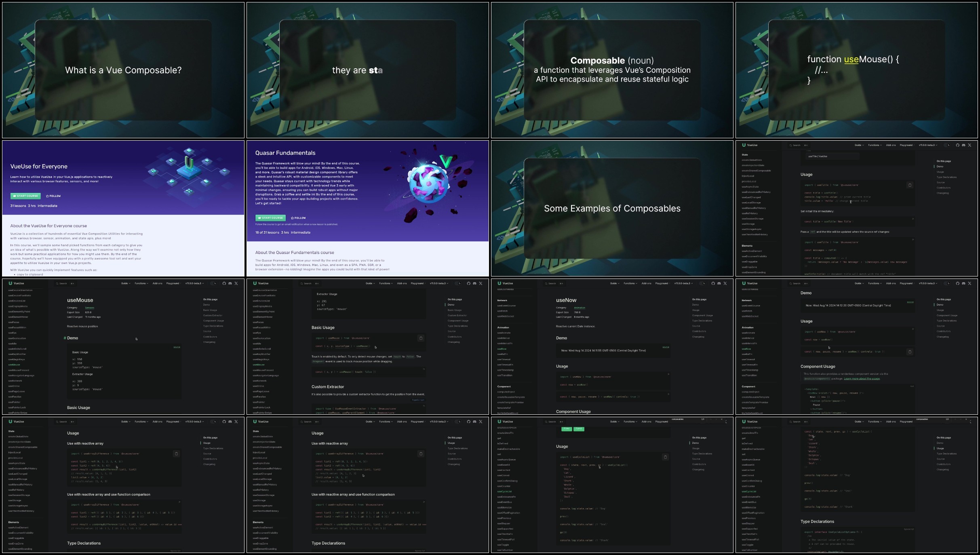
Task: Open Playground in frame titled useNow
Action: 662,283
